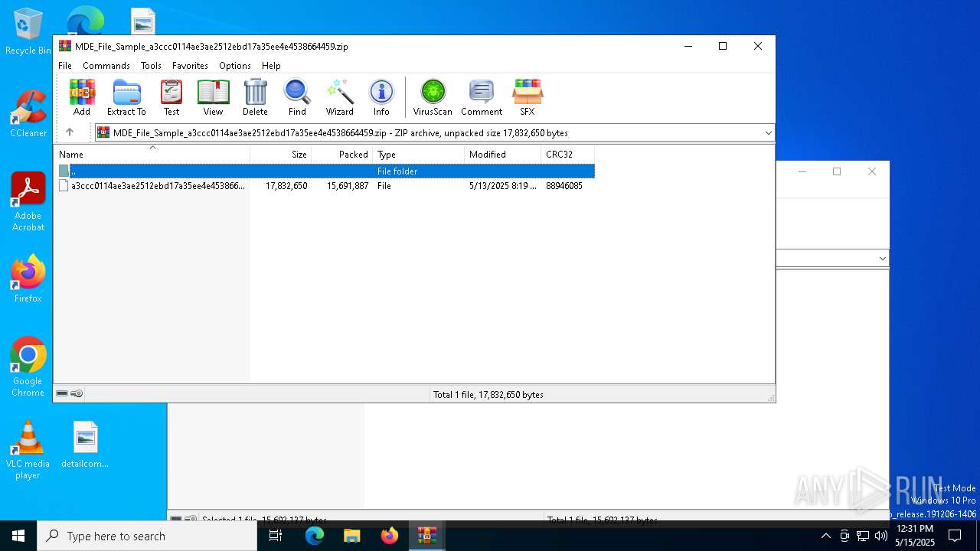The height and width of the screenshot is (551, 980).
Task: Click the Type here to search box
Action: click(147, 536)
